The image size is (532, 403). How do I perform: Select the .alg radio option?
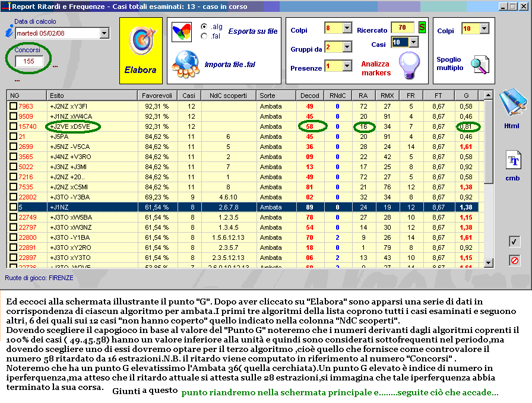point(204,27)
